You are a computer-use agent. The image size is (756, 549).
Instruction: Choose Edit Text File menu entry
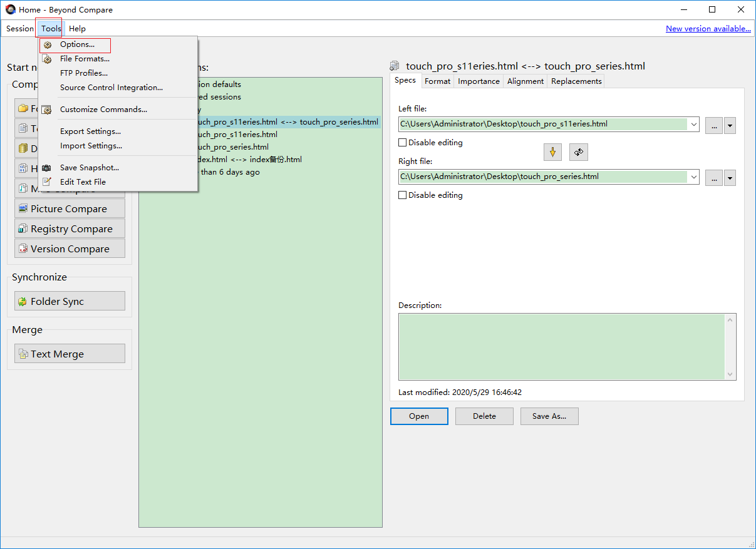tap(83, 182)
